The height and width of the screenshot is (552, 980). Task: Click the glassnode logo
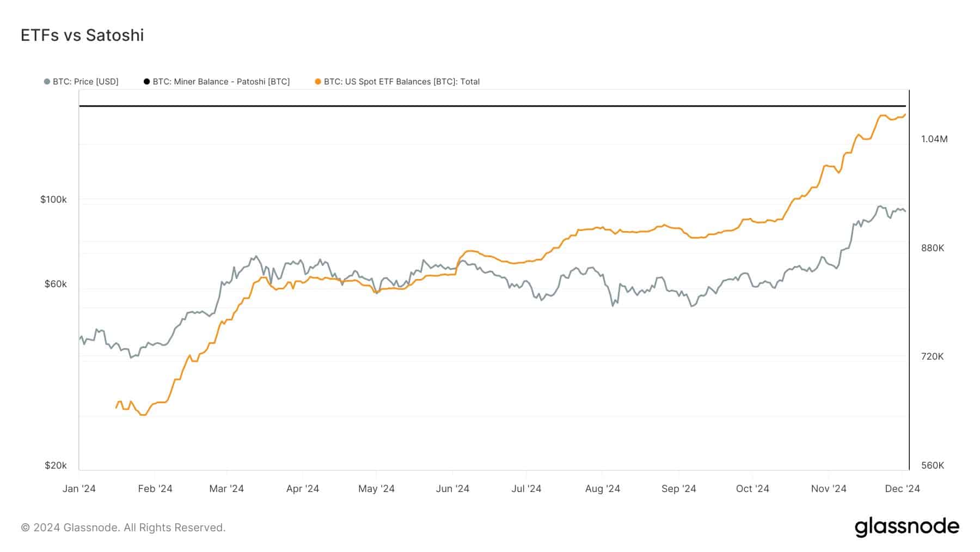[906, 527]
